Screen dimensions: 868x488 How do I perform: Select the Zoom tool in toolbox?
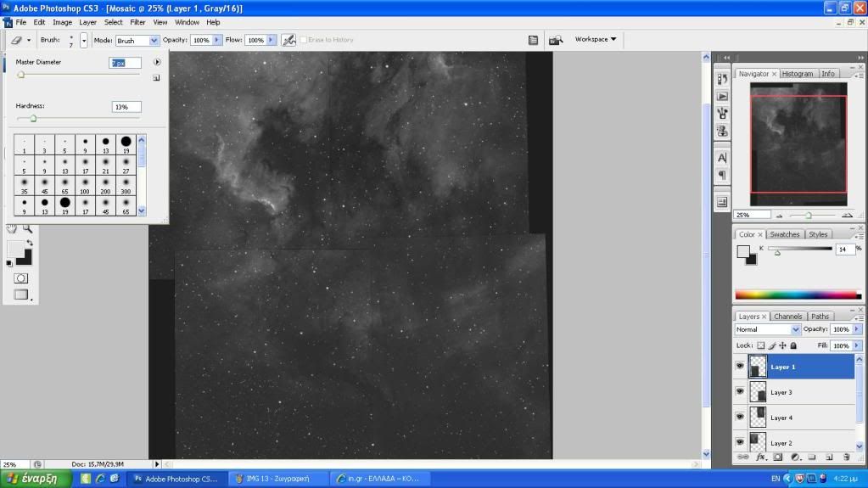28,228
